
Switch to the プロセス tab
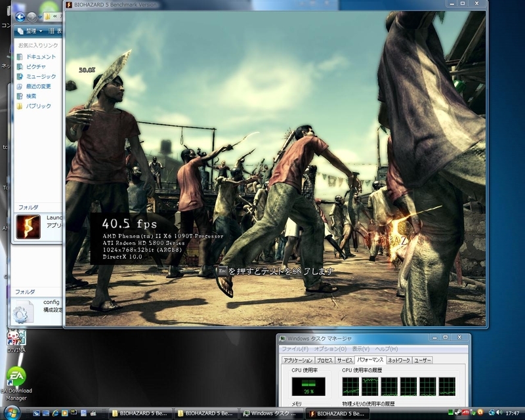coord(324,360)
